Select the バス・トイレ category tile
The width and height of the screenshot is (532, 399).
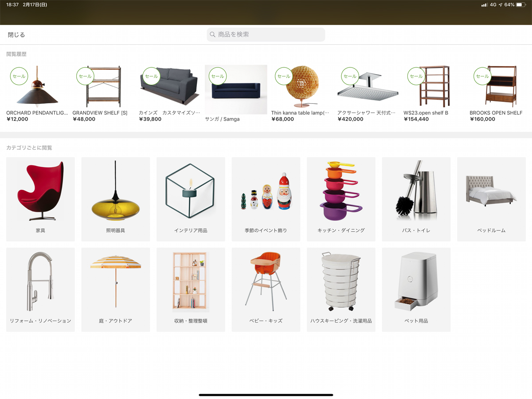416,199
